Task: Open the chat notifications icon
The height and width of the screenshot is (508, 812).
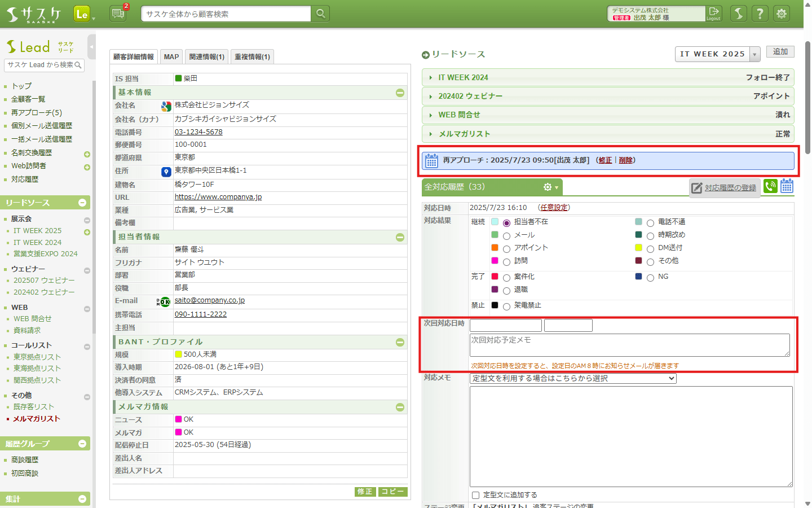Action: tap(118, 14)
